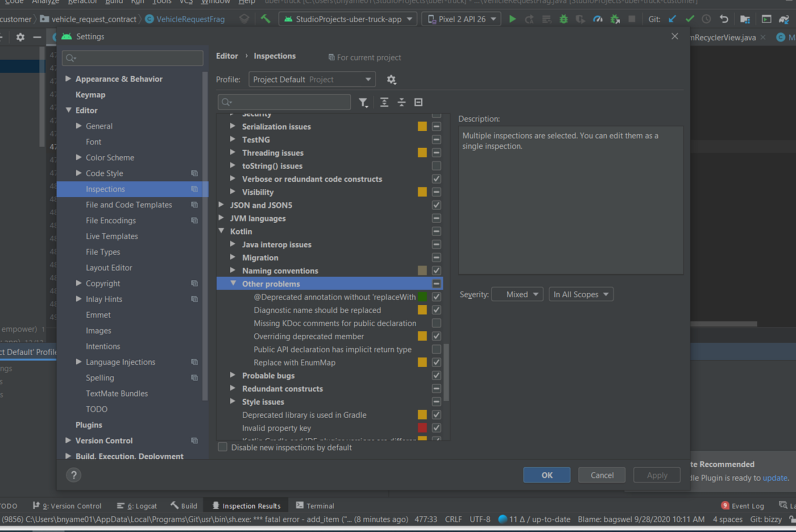
Task: Click the yellow severity swatch for Threading issues
Action: click(x=422, y=152)
